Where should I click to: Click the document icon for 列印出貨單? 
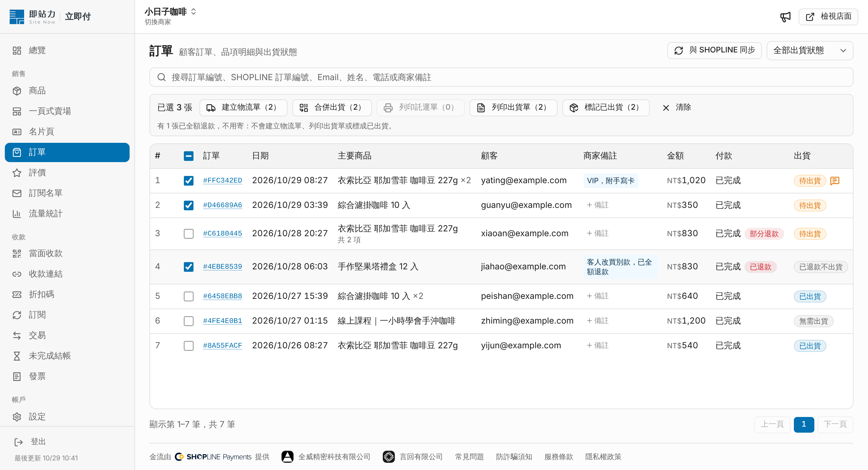(481, 108)
